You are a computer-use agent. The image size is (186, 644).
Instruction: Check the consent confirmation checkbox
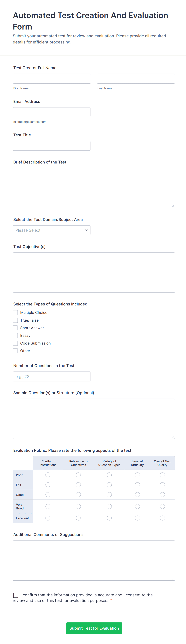pos(16,595)
